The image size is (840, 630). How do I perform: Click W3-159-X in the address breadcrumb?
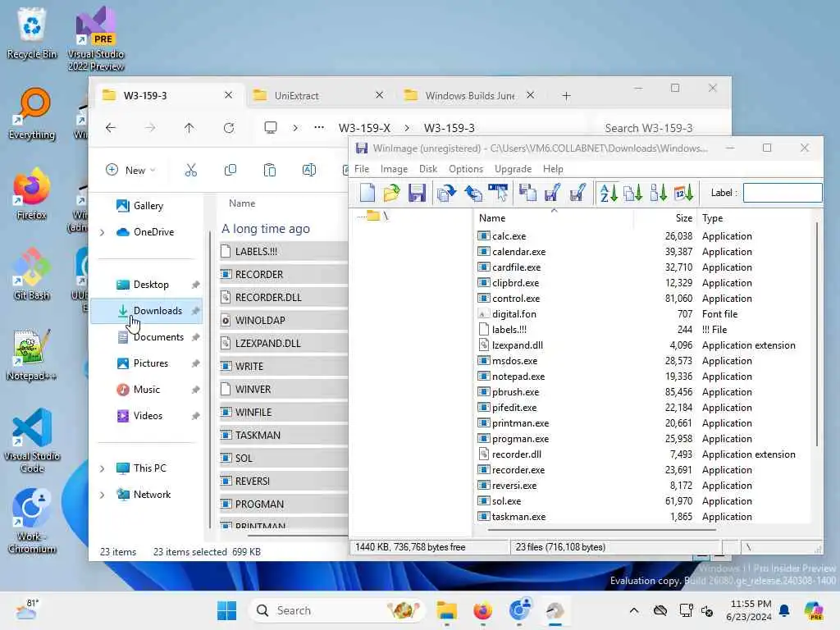[364, 128]
